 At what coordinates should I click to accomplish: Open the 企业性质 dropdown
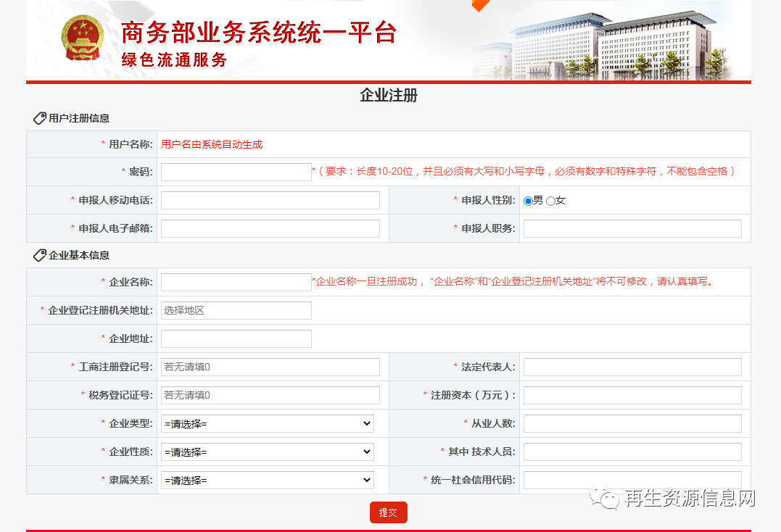point(268,452)
